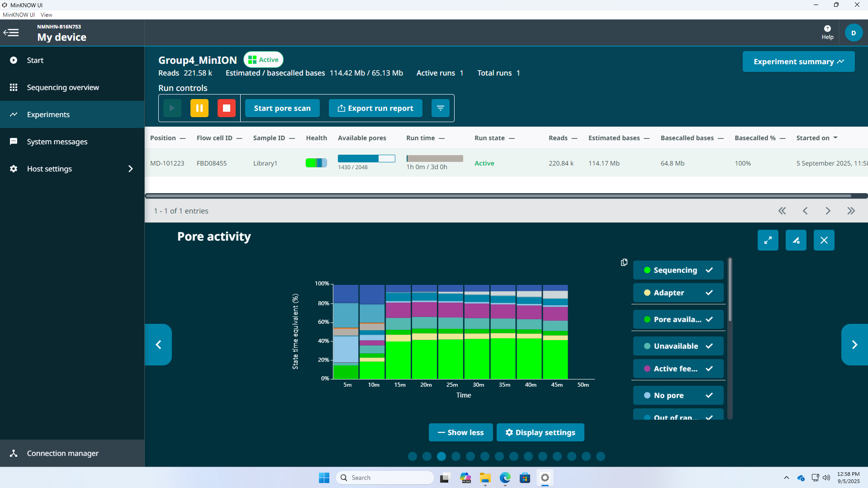Toggle the hamburger navigation menu
The image size is (868, 488).
tap(11, 33)
